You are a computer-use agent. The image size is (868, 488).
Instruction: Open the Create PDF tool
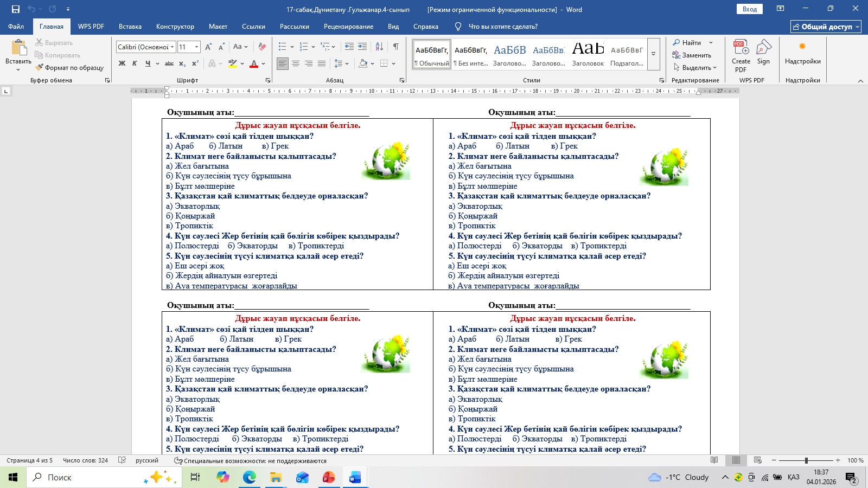click(741, 55)
